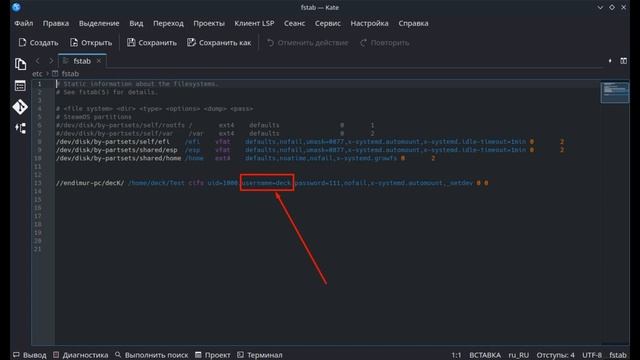Viewport: 640px width, 360px height.
Task: Open the ru_RU language selector
Action: (x=518, y=355)
